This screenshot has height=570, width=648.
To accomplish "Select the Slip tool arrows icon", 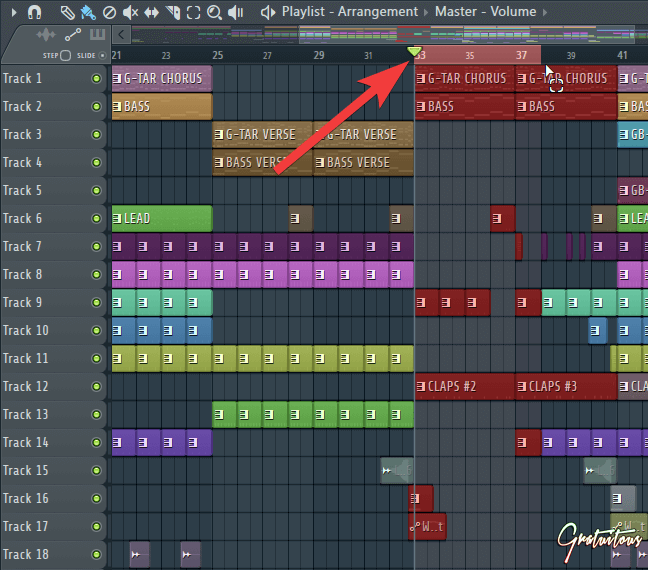I will (151, 13).
